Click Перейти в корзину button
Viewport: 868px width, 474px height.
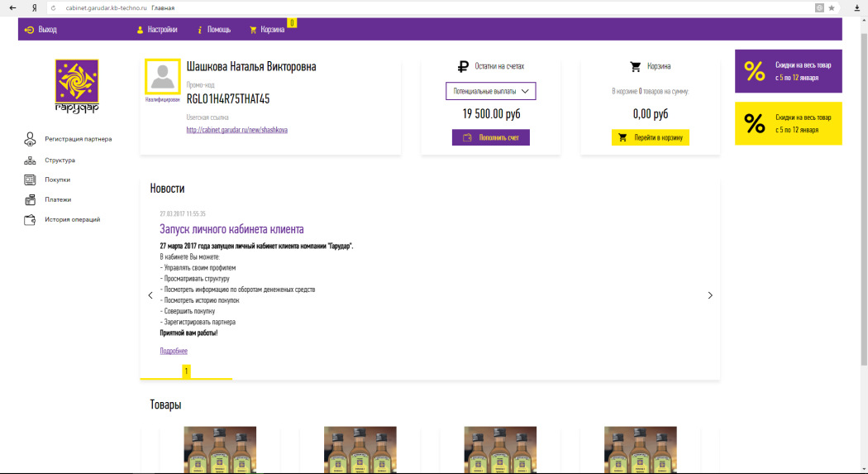tap(651, 137)
